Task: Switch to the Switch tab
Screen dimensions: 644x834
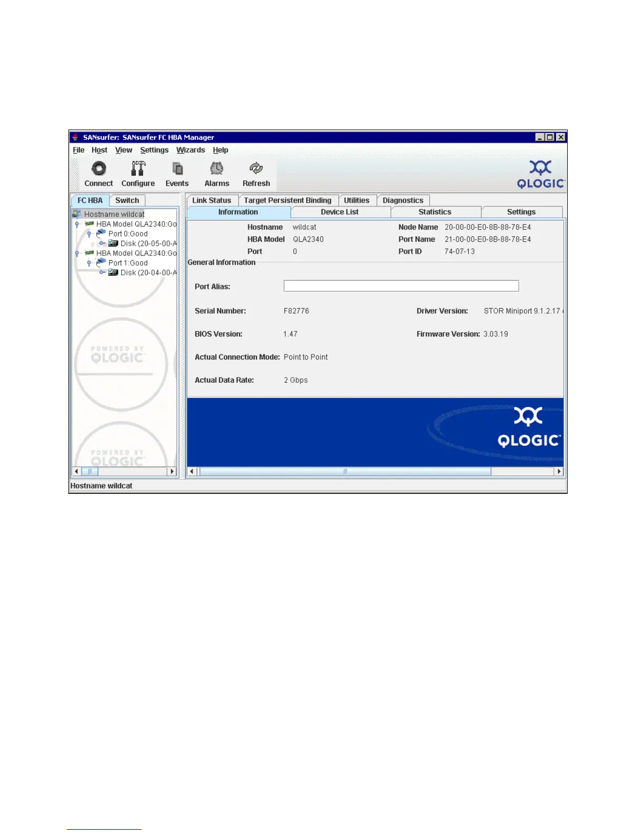Action: [127, 201]
